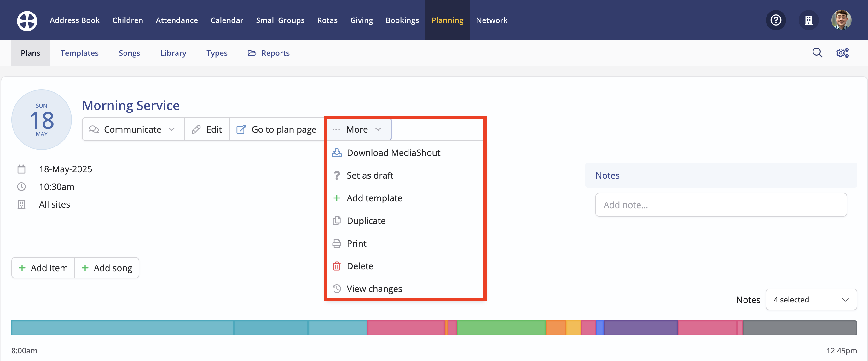Open the Calendar module
868x361 pixels.
pos(227,20)
